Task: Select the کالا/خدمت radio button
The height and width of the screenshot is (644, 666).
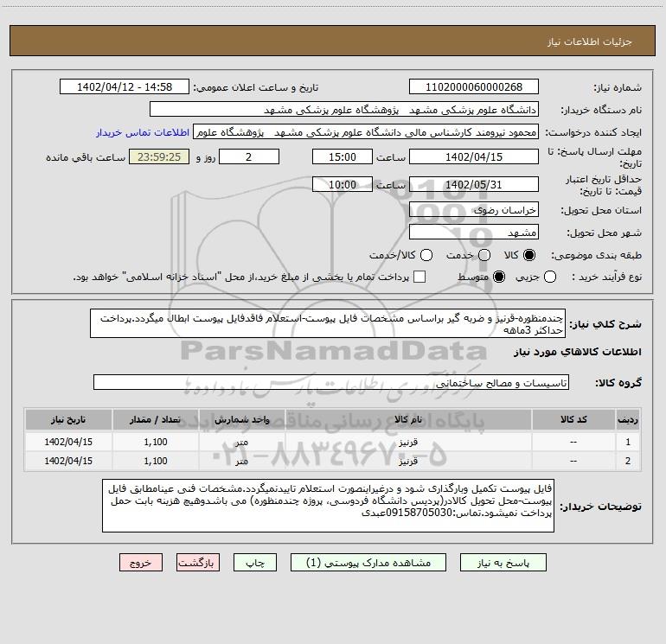Action: coord(426,255)
